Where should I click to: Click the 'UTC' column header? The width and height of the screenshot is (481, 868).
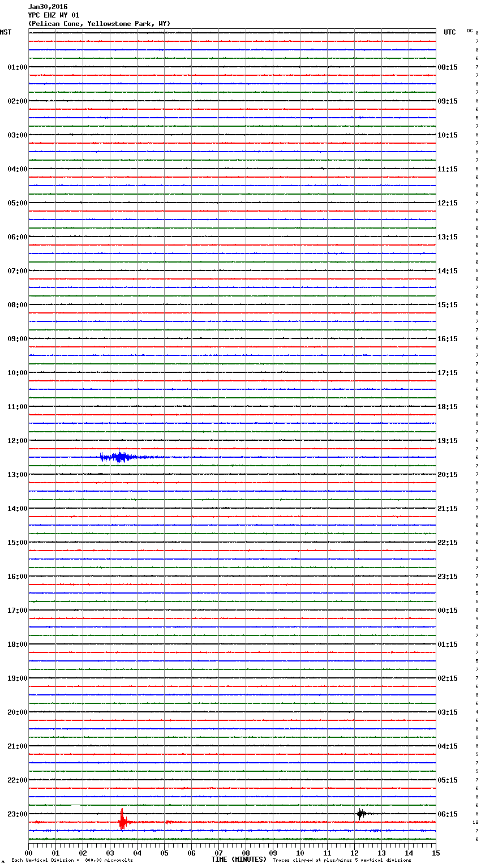(x=450, y=32)
